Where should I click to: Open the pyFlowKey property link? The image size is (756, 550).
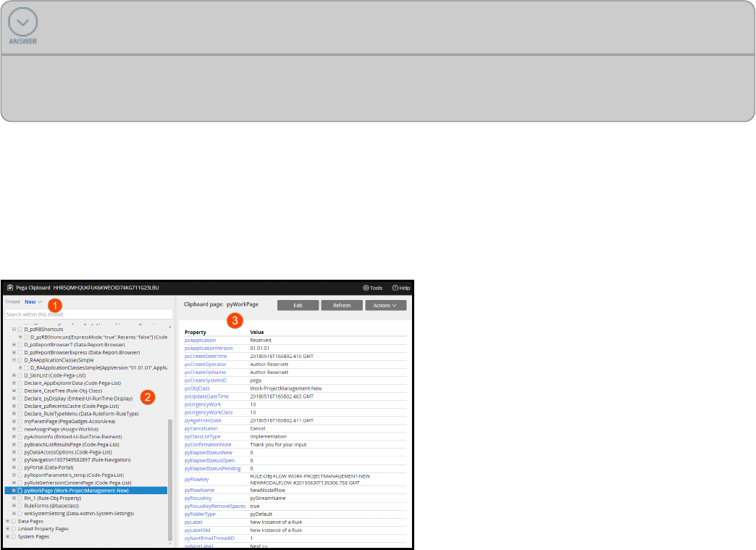coord(197,480)
